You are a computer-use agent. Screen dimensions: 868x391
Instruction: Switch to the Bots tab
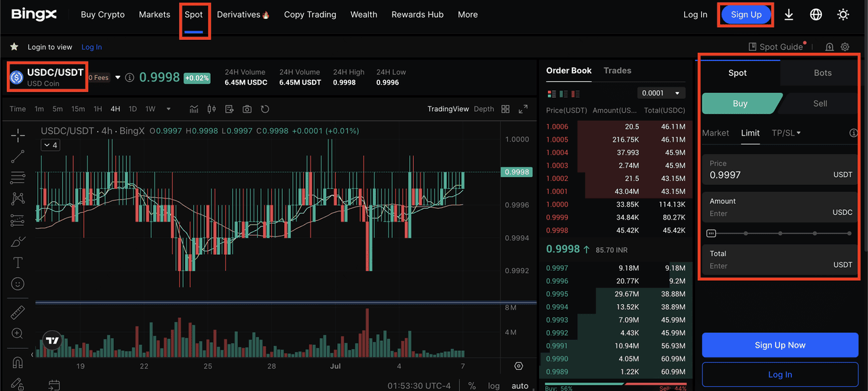(823, 73)
